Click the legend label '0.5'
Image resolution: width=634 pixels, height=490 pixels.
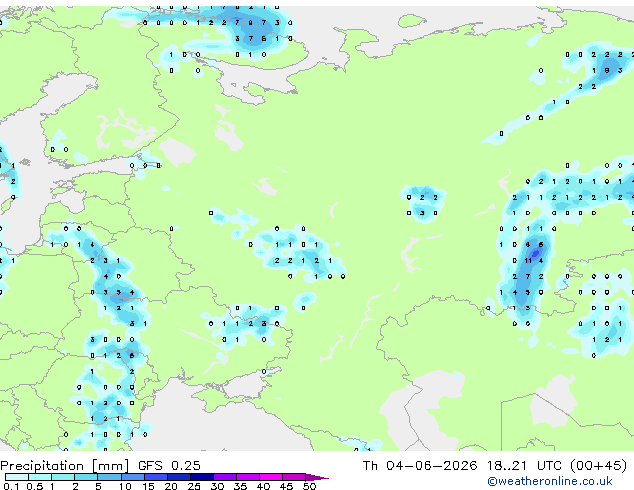click(34, 486)
